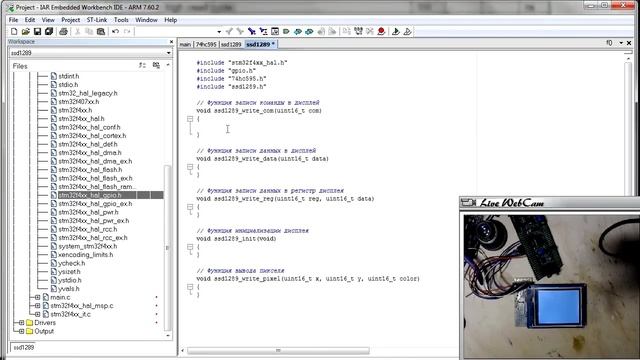Switch to the 74hc595 editor tab
640x360 pixels.
point(206,44)
